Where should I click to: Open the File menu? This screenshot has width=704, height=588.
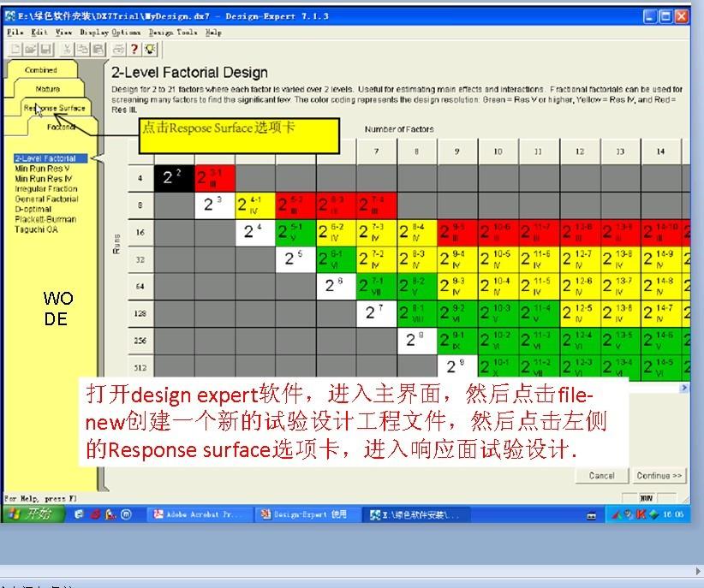pyautogui.click(x=15, y=33)
